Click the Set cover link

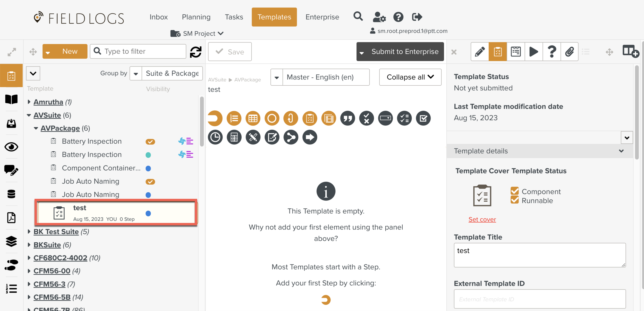pos(482,219)
